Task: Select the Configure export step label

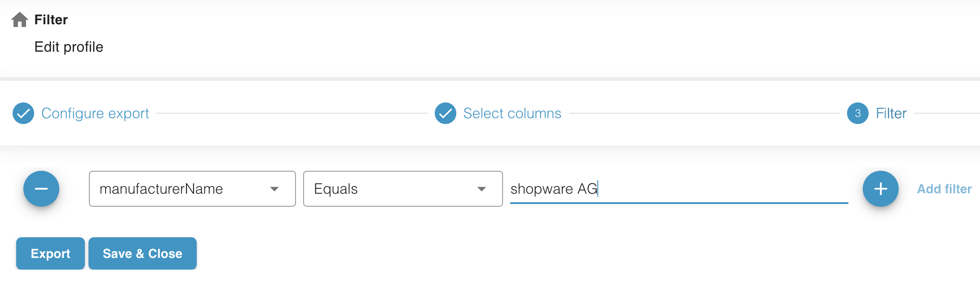Action: (x=95, y=113)
